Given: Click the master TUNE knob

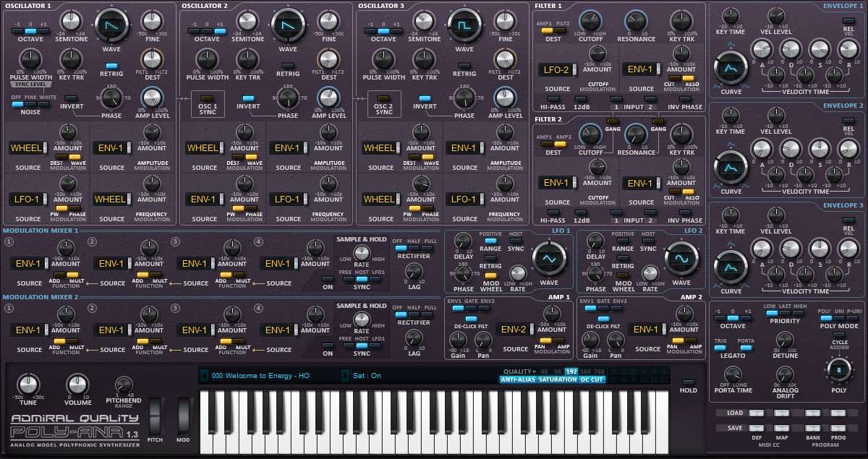Looking at the screenshot, I should tap(29, 386).
